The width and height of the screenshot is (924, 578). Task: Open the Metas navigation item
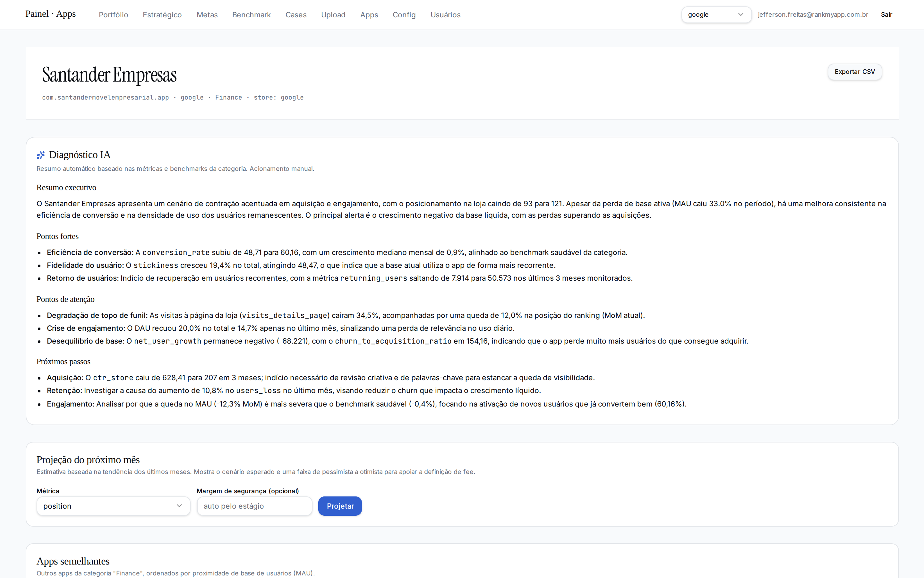(x=207, y=14)
